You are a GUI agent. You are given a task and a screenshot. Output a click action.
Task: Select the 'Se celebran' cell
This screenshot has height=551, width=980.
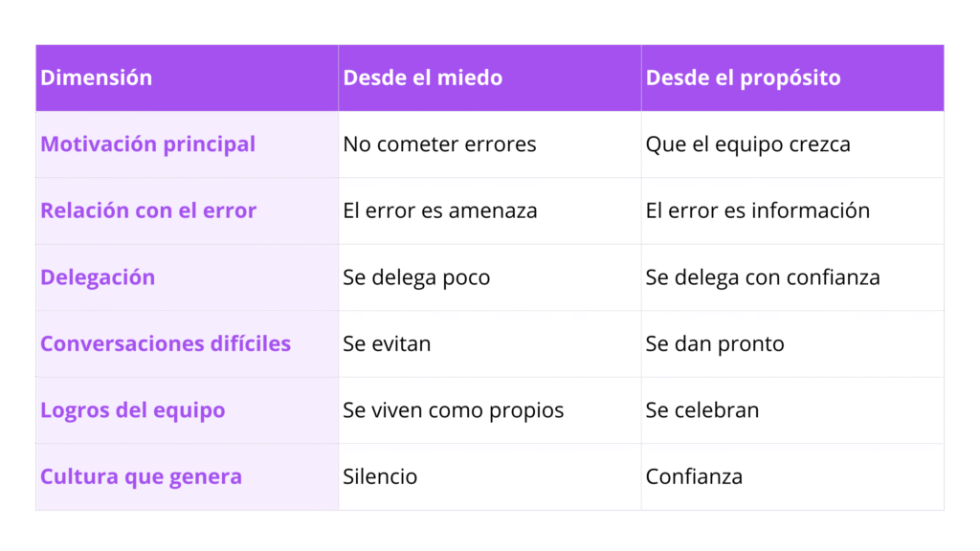(702, 410)
